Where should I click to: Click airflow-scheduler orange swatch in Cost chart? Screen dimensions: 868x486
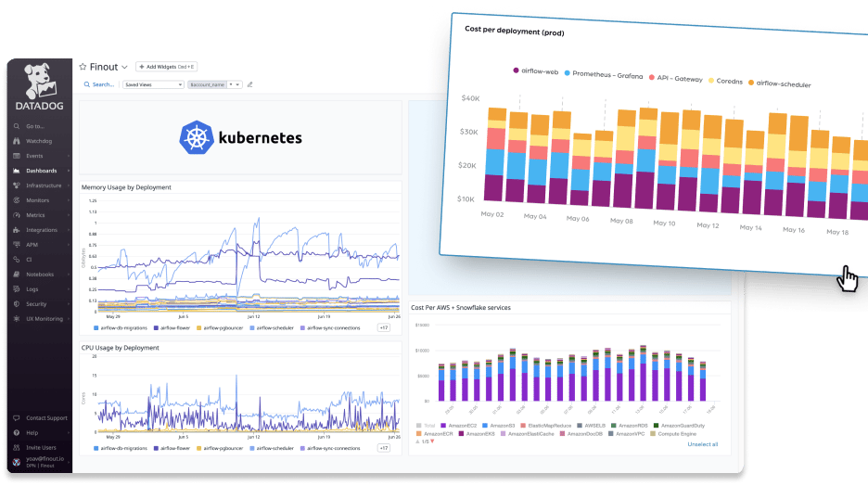[751, 83]
